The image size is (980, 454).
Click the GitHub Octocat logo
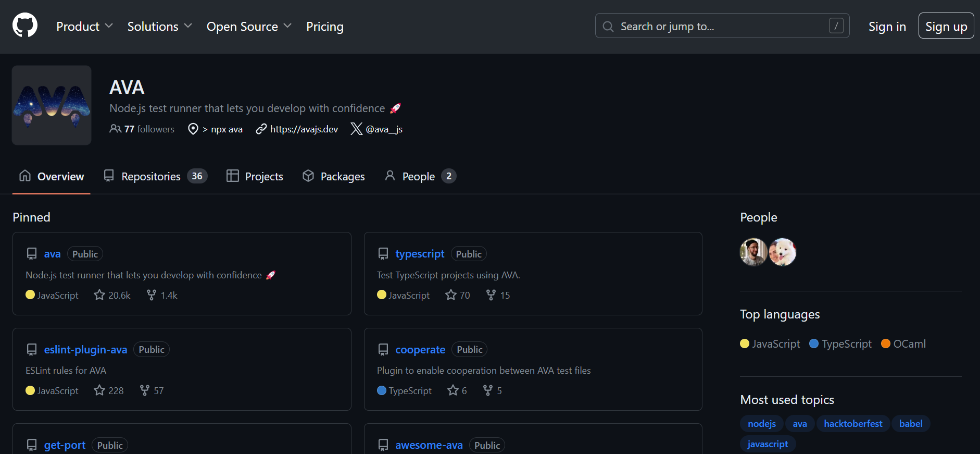click(x=25, y=26)
